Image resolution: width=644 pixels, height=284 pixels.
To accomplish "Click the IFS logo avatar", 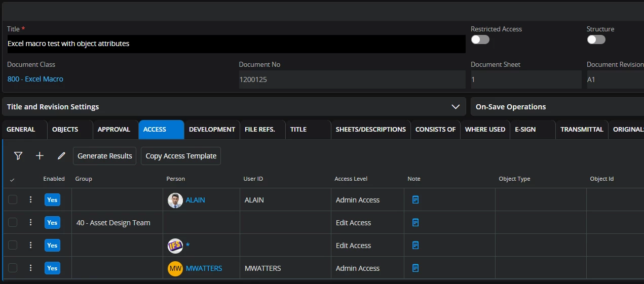I will 175,246.
